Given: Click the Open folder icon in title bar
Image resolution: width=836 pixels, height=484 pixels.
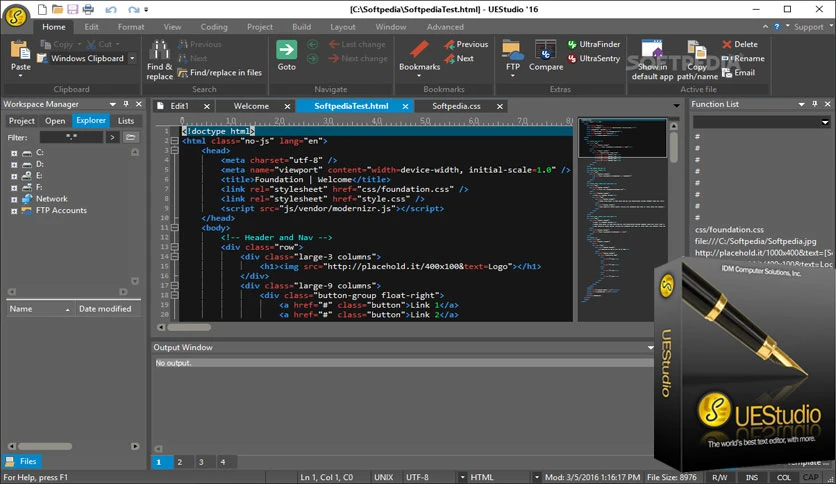Looking at the screenshot, I should coord(57,9).
